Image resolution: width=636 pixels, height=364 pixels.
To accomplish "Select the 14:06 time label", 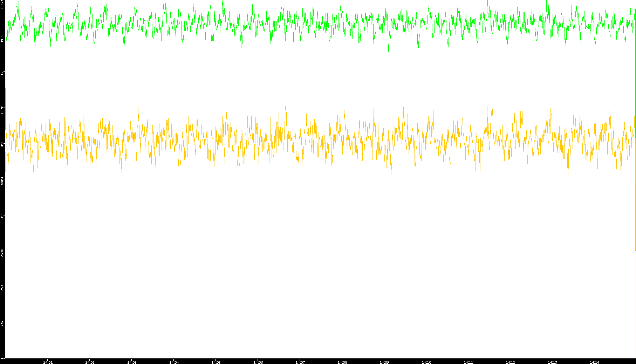I will tap(258, 362).
